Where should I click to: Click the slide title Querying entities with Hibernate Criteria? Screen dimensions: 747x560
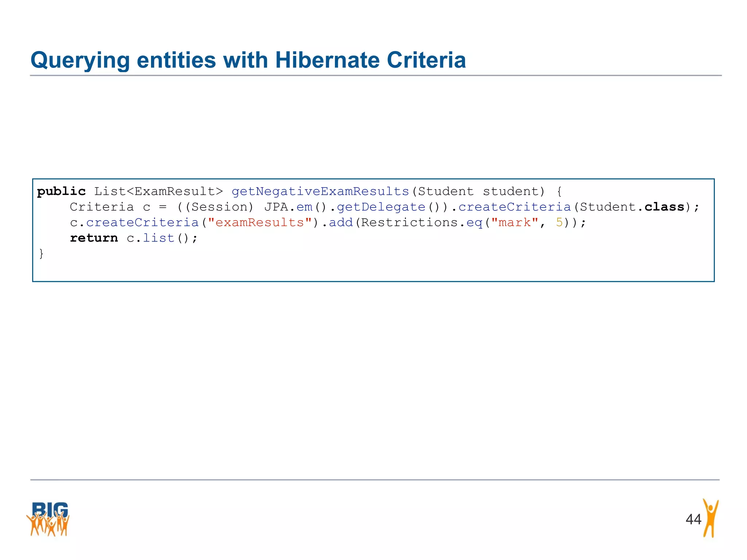pos(248,60)
